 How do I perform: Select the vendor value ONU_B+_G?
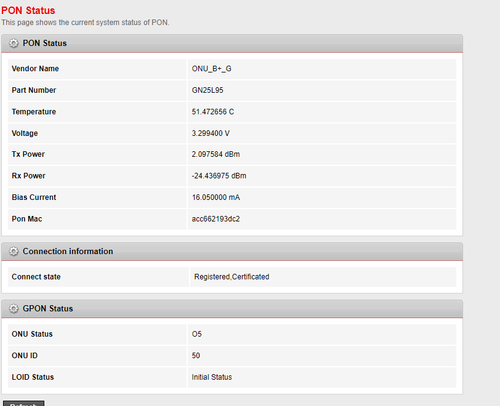click(212, 69)
